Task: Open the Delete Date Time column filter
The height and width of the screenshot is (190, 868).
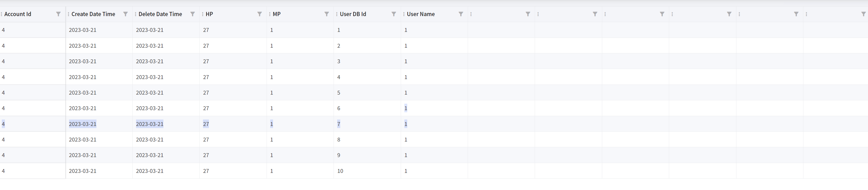Action: pos(192,14)
